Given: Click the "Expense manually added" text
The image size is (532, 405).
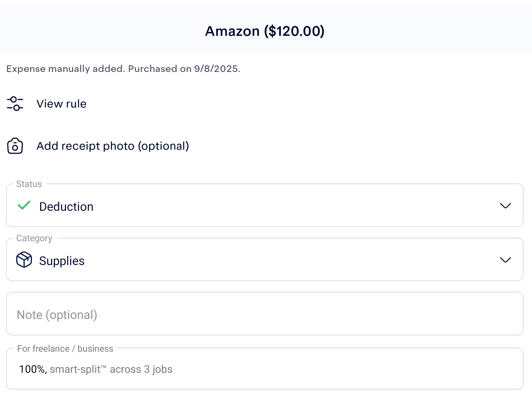Looking at the screenshot, I should (65, 69).
